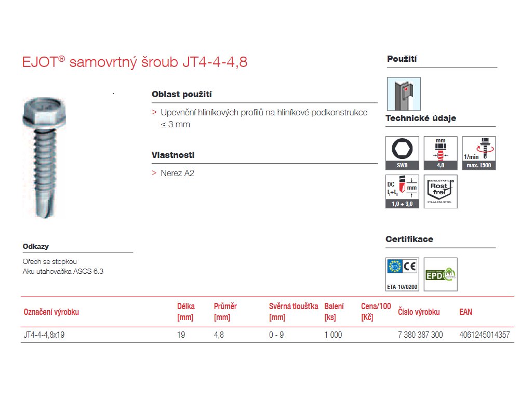Screen dimensions: 532x399
Task: Click the clamping thickness value 0 - 9
Action: (x=276, y=335)
